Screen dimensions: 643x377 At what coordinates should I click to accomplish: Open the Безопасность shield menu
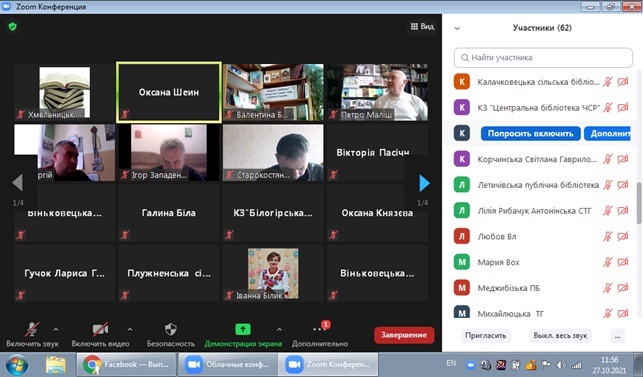click(x=171, y=334)
